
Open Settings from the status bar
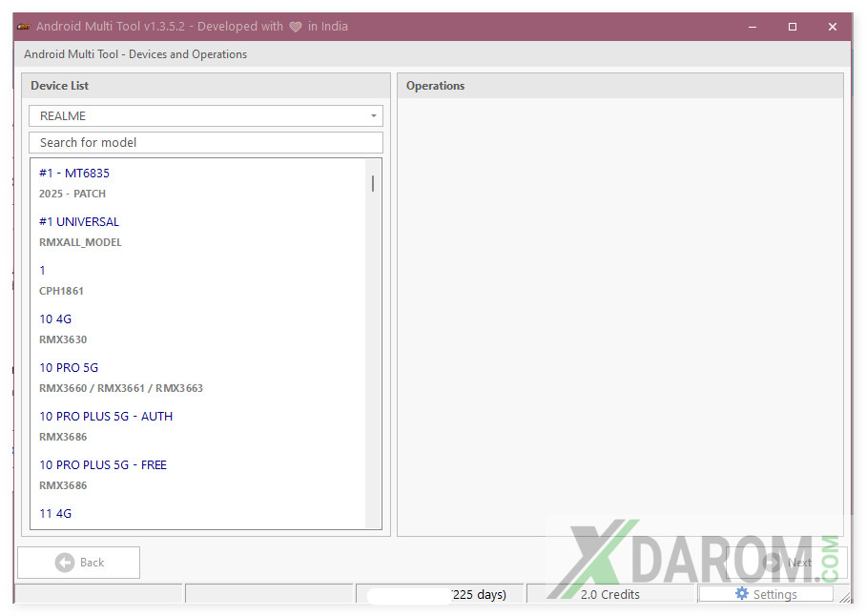tap(766, 594)
